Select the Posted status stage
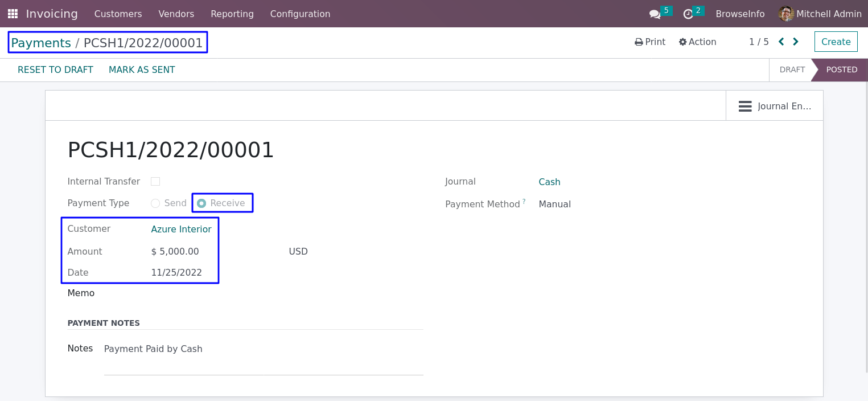This screenshot has height=401, width=868. [841, 69]
